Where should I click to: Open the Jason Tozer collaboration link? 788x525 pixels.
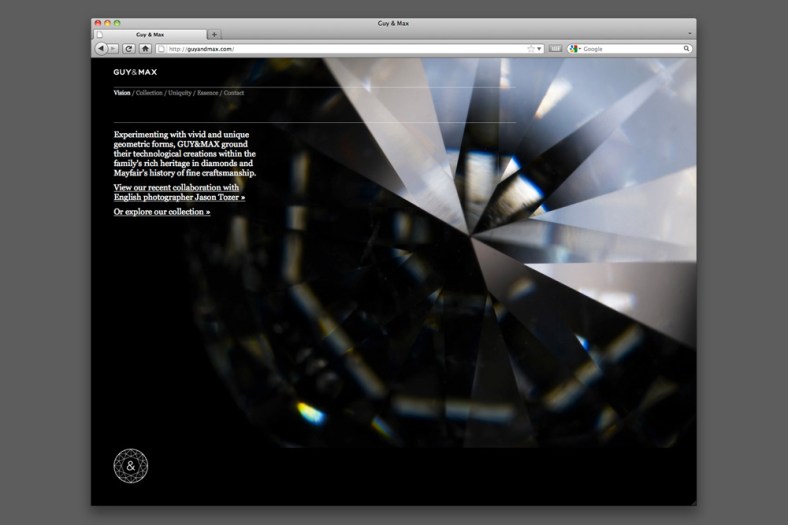pyautogui.click(x=179, y=192)
